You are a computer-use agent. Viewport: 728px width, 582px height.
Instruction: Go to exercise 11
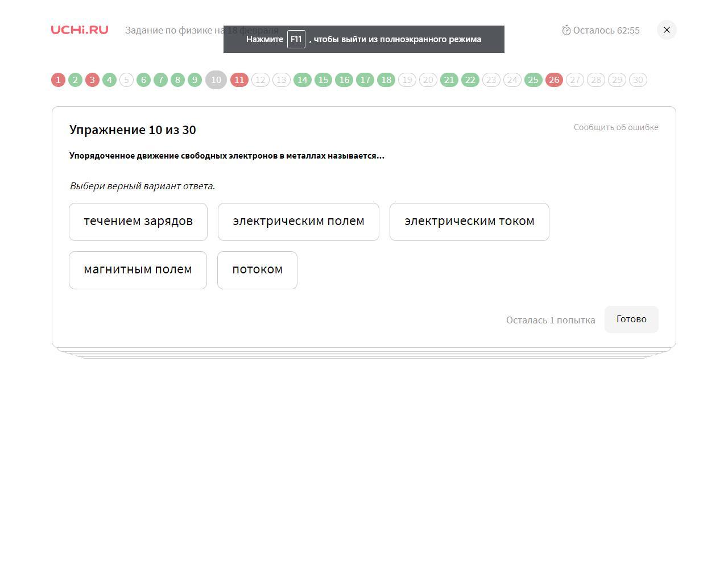coord(239,80)
